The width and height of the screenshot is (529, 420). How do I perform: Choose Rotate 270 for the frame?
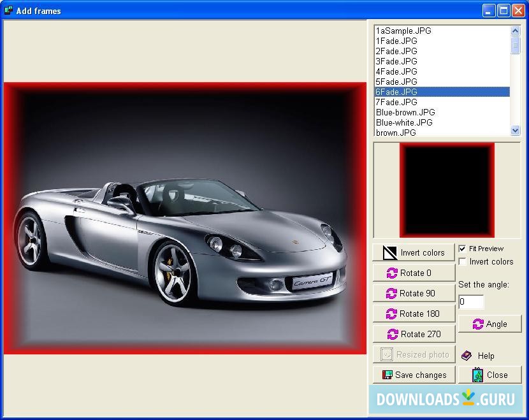click(413, 334)
